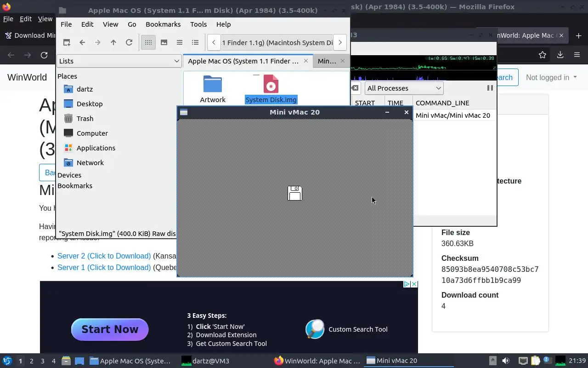588x368 pixels.
Task: Close the 'Apple Mac OS' file manager tab
Action: point(306,61)
